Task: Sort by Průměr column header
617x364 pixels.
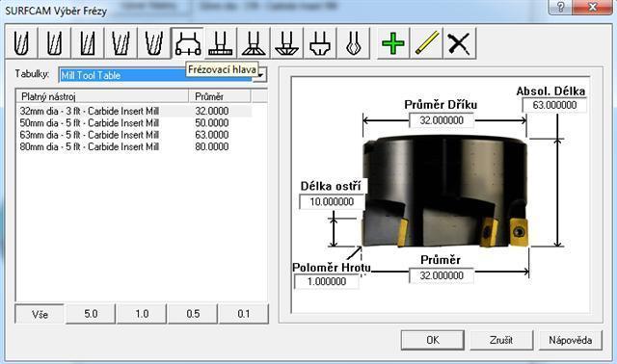Action: pos(220,96)
